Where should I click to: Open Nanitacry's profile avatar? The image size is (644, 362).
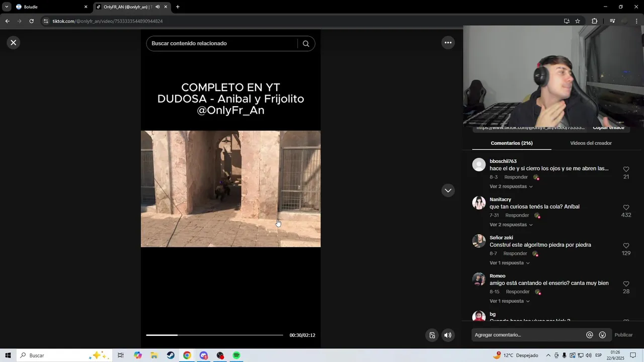point(479,203)
